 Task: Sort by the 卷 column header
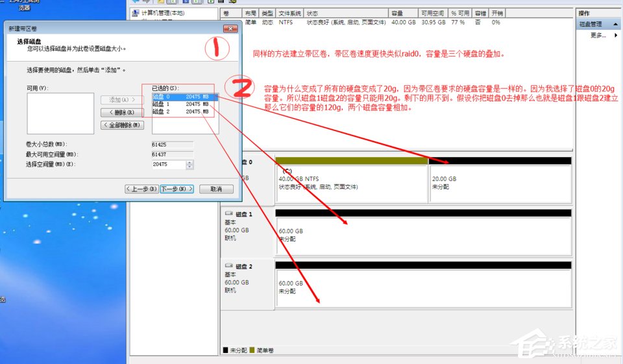click(x=231, y=13)
